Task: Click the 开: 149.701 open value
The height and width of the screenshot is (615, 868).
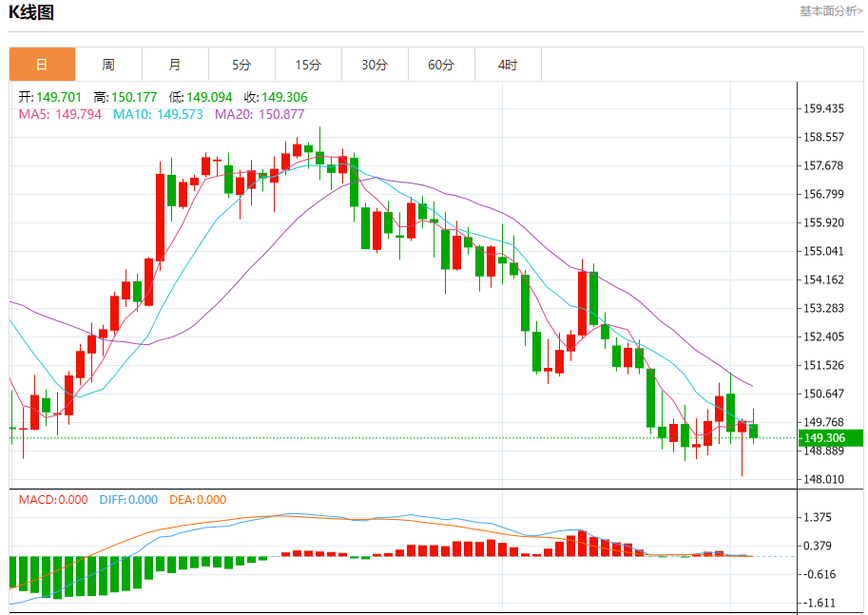Action: tap(49, 97)
